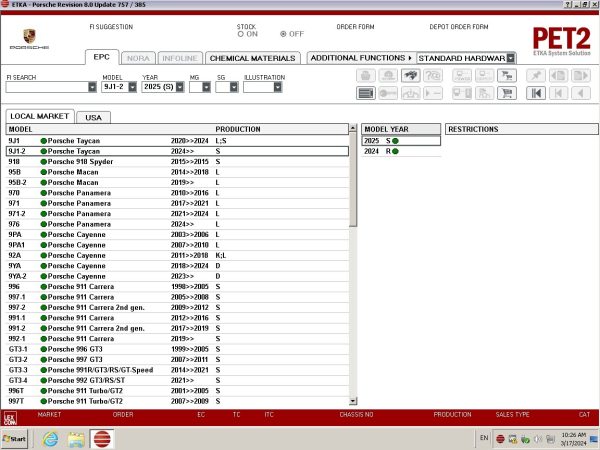Select the 976 Porsche Panamera row
This screenshot has width=600, height=450.
pos(178,224)
